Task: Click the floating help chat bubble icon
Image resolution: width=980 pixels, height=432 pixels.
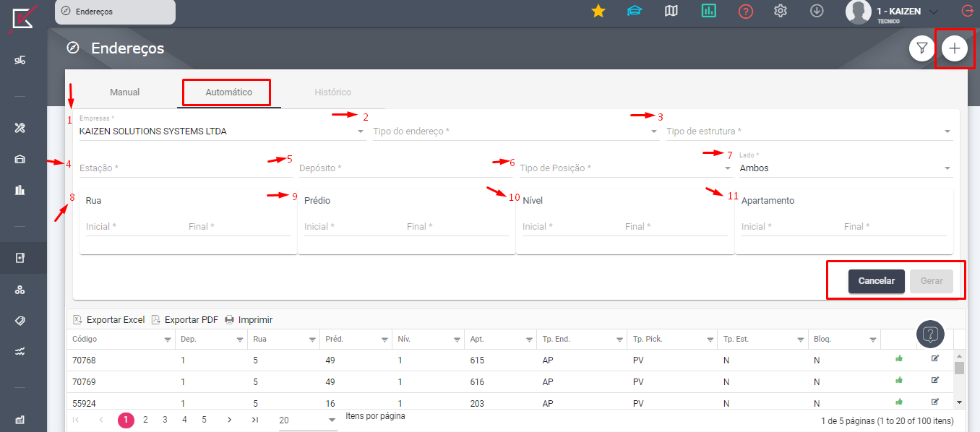Action: (931, 334)
